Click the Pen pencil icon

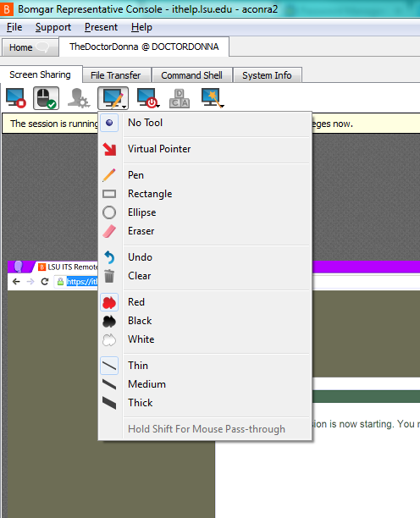coord(109,175)
